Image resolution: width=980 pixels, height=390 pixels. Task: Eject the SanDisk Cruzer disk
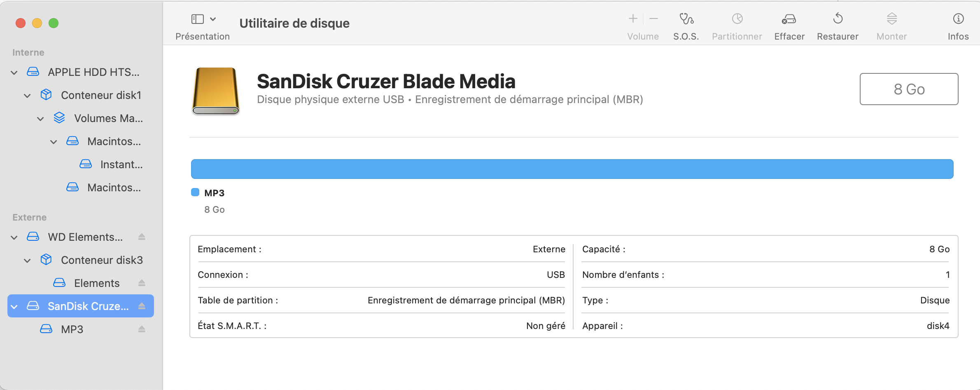pyautogui.click(x=142, y=306)
